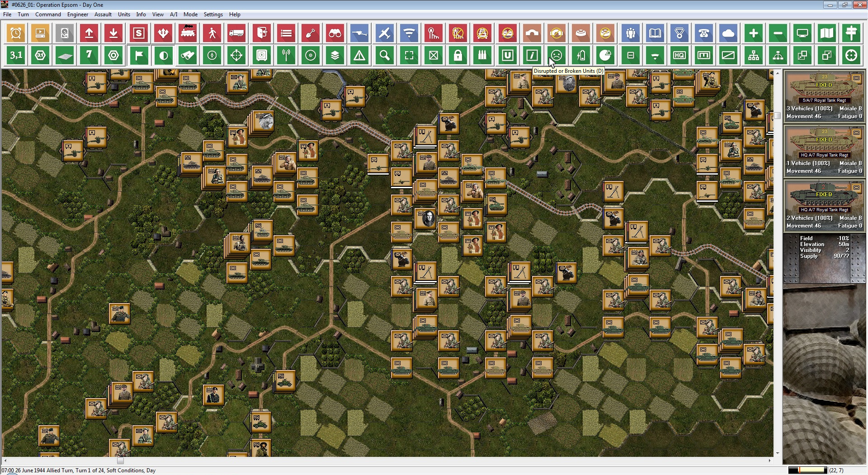
Task: Click the blue wifi-signal icon
Action: [x=409, y=33]
